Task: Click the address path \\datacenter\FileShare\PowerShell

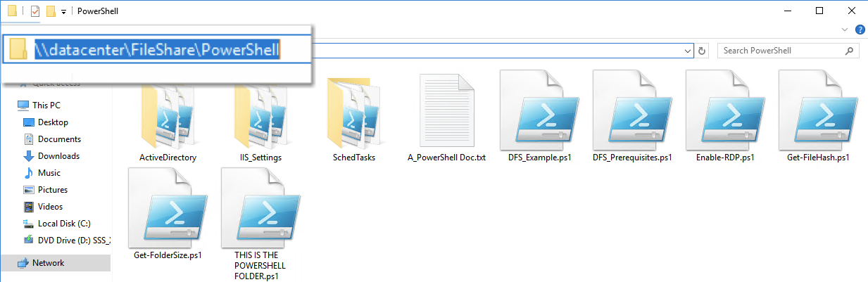Action: 158,49
